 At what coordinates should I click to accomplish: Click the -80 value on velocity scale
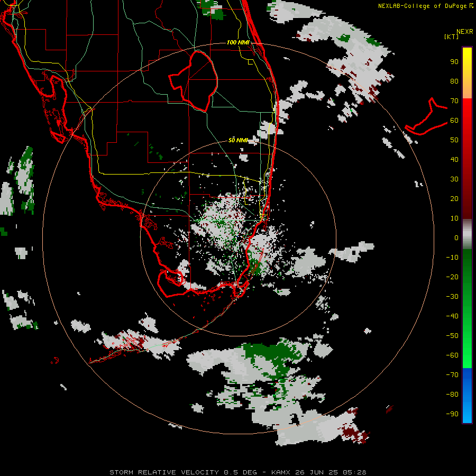[452, 395]
